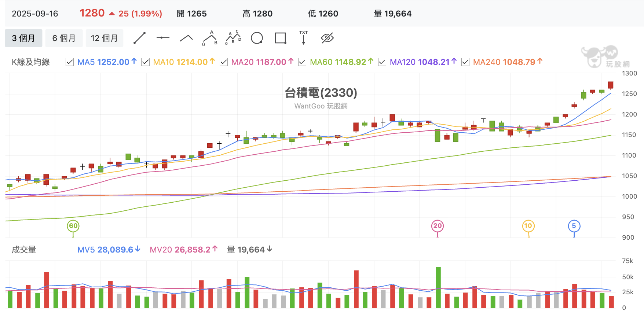Select the trend line drawing tool
Image resolution: width=644 pixels, height=313 pixels.
tap(139, 38)
